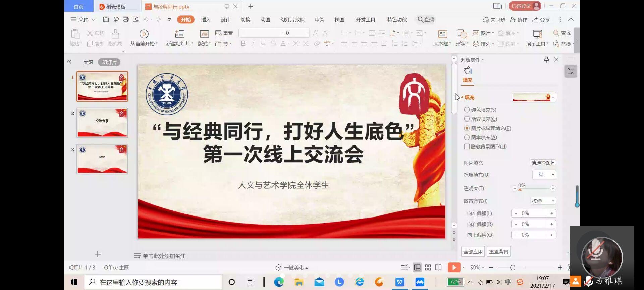Image resolution: width=644 pixels, height=290 pixels.
Task: Switch to slide sorter grid view
Action: 428,268
